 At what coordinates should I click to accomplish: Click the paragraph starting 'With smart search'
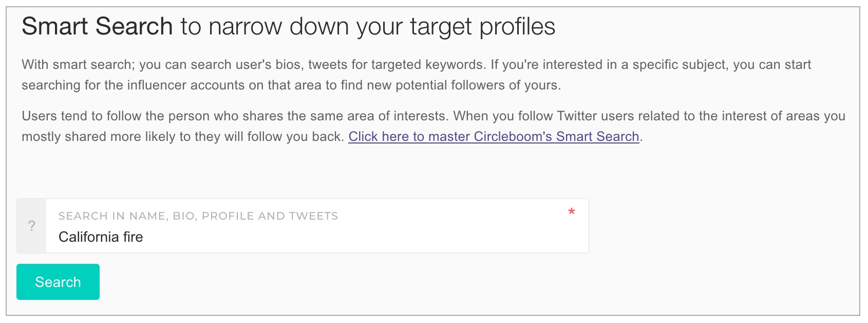417,75
